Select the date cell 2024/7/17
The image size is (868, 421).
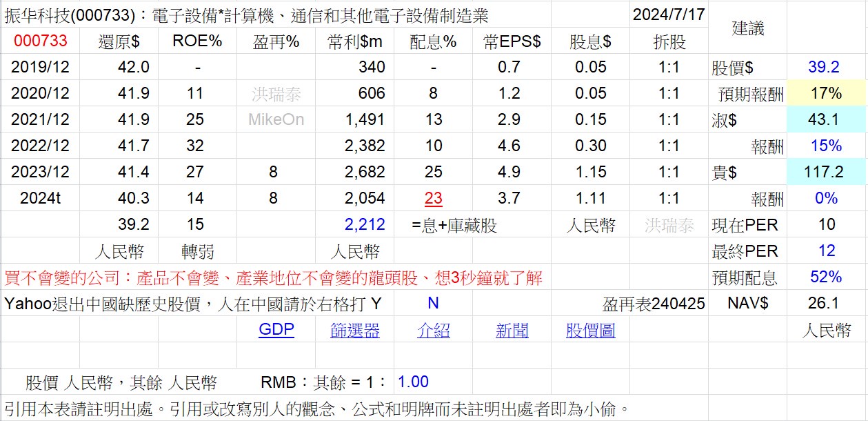tap(669, 14)
